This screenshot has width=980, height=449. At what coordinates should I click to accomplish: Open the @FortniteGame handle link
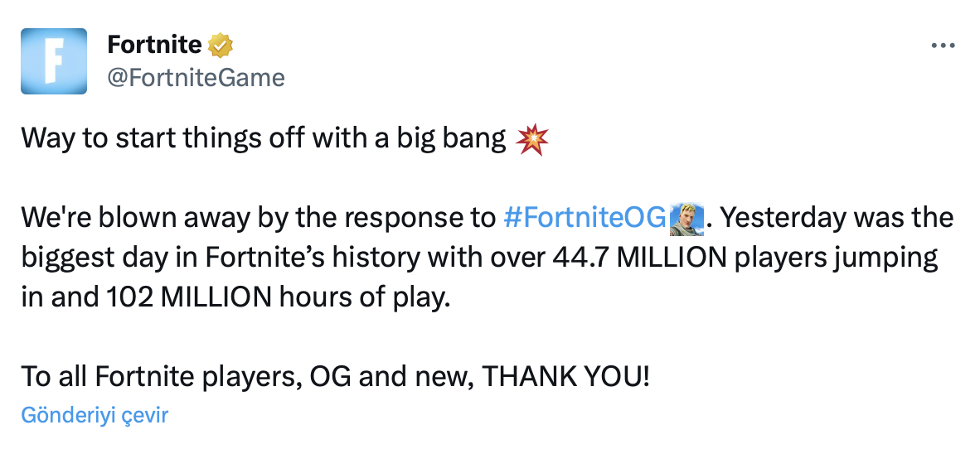(x=196, y=77)
